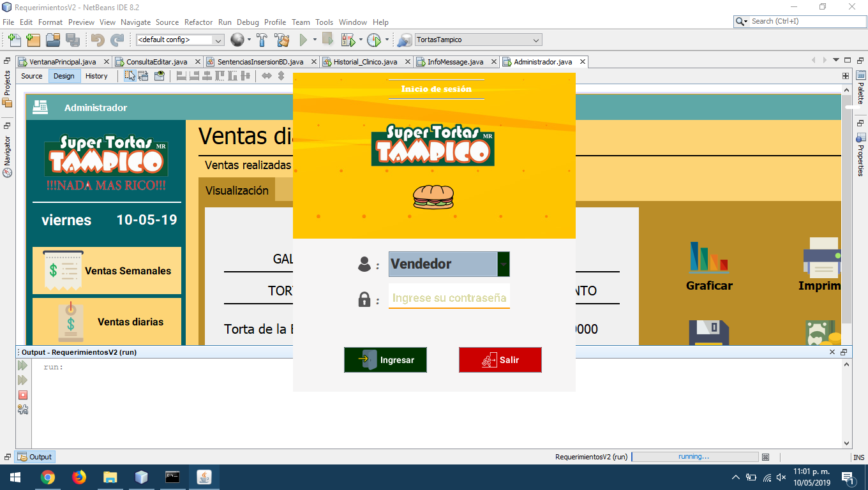Screen dimensions: 868x490
Task: Open Output panel settings wrench icon
Action: (x=23, y=410)
